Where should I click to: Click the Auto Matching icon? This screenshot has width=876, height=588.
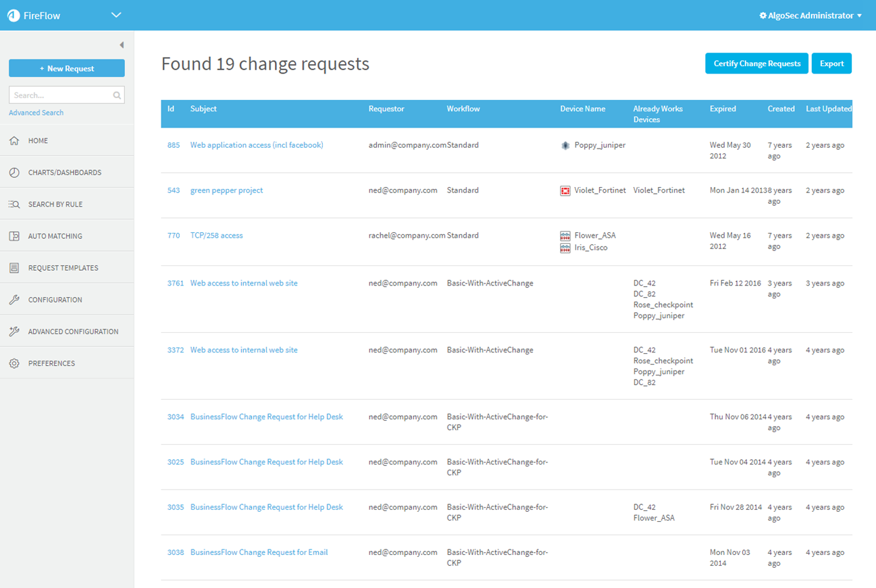pos(14,236)
